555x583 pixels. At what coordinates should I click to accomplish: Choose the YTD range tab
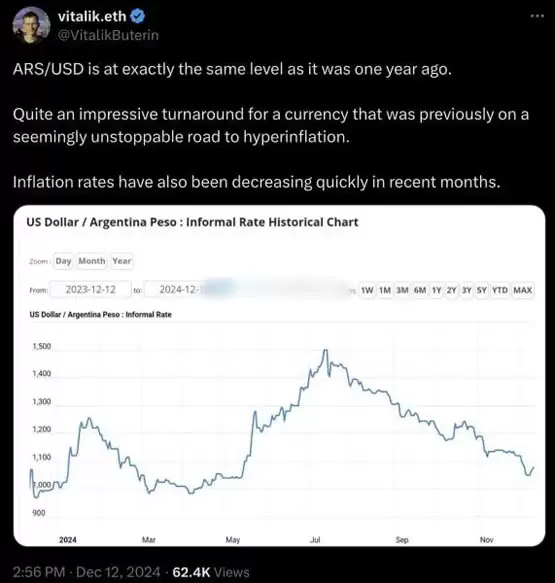click(500, 290)
